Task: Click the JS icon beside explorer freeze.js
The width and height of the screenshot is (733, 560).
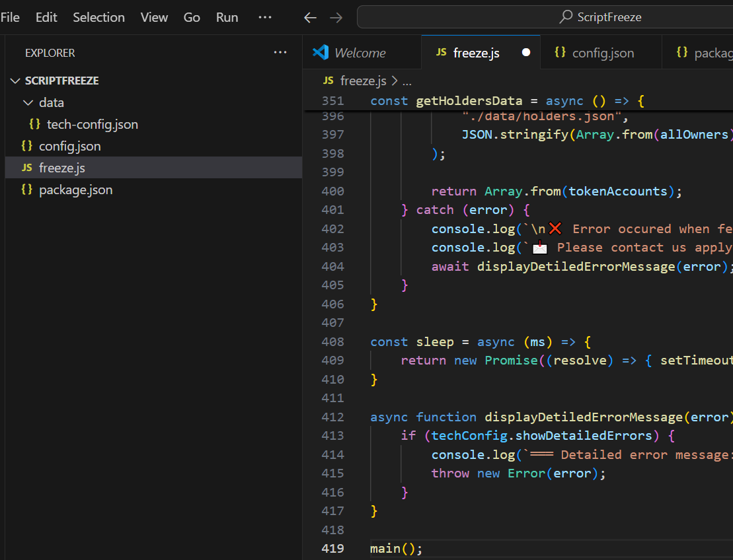Action: coord(27,168)
